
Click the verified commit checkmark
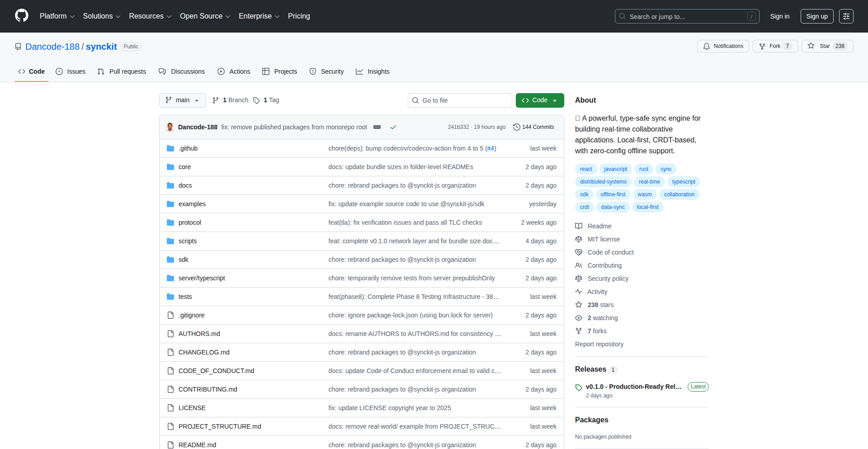pyautogui.click(x=393, y=127)
